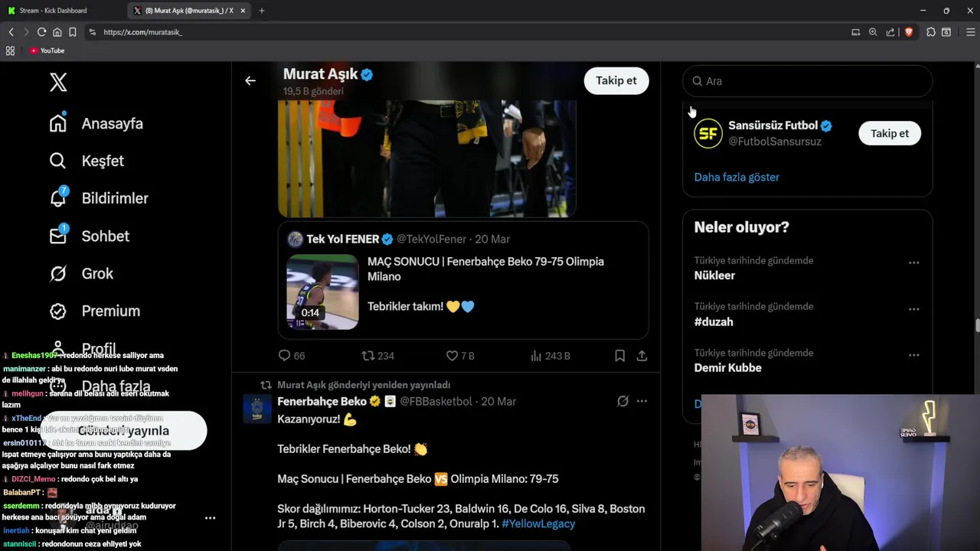
Task: Open Sansürsüz Futbol avatar
Action: [708, 133]
